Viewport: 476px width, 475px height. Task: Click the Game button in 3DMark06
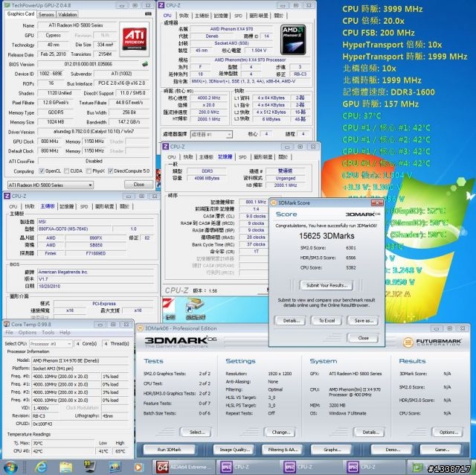click(441, 450)
